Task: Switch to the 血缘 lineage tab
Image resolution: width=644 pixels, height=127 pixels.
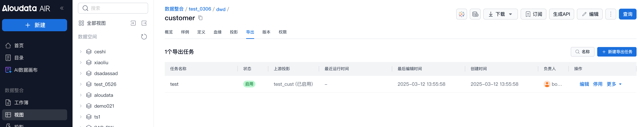Action: (217, 32)
